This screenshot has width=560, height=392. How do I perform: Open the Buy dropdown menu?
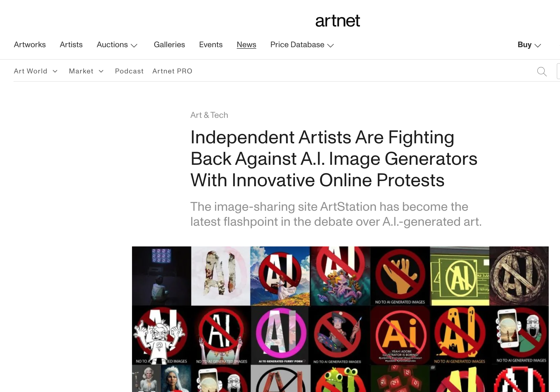tap(529, 45)
